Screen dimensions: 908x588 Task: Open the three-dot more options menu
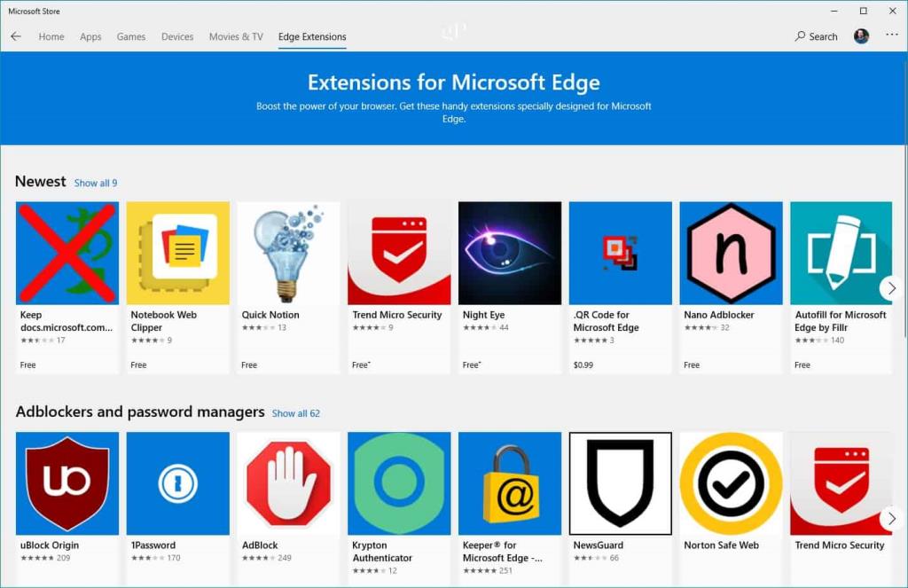click(x=891, y=35)
